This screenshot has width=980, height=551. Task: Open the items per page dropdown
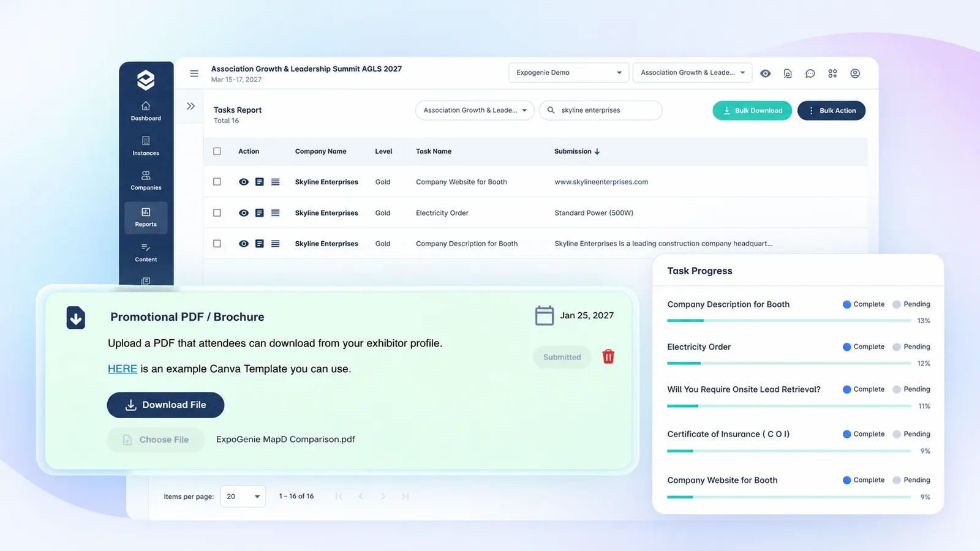[243, 497]
